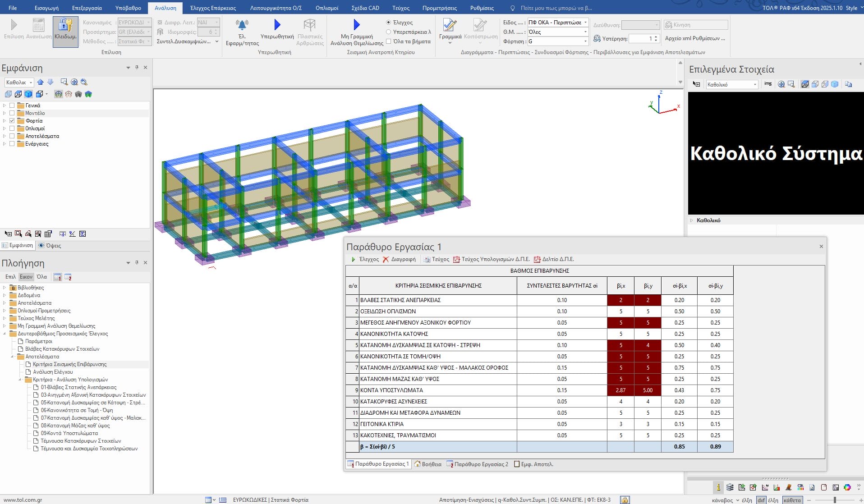Open the Έλεγχος Επάρκειας ribbon tab

(213, 8)
